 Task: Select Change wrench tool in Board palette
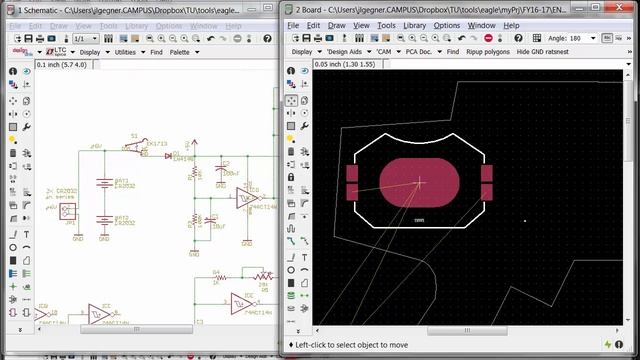pyautogui.click(x=304, y=126)
